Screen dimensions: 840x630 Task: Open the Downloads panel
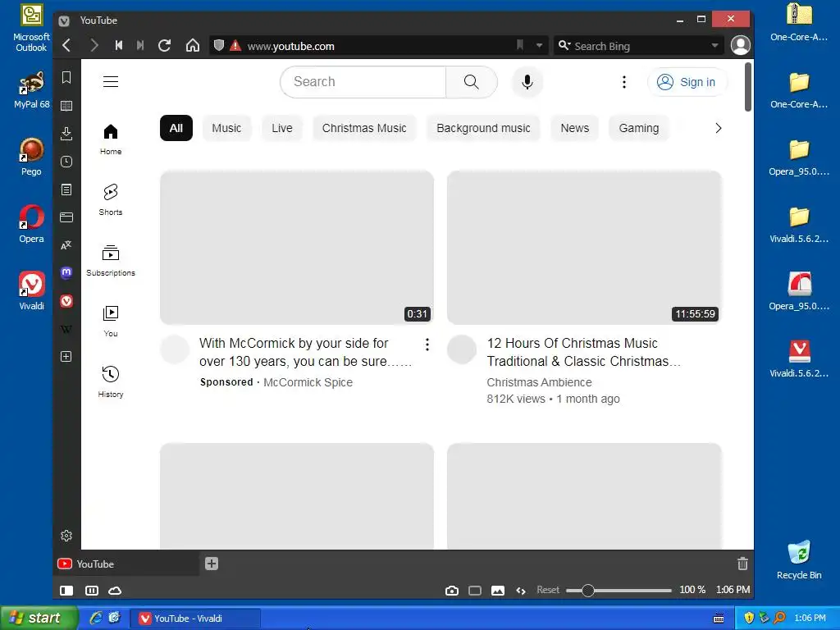point(66,134)
